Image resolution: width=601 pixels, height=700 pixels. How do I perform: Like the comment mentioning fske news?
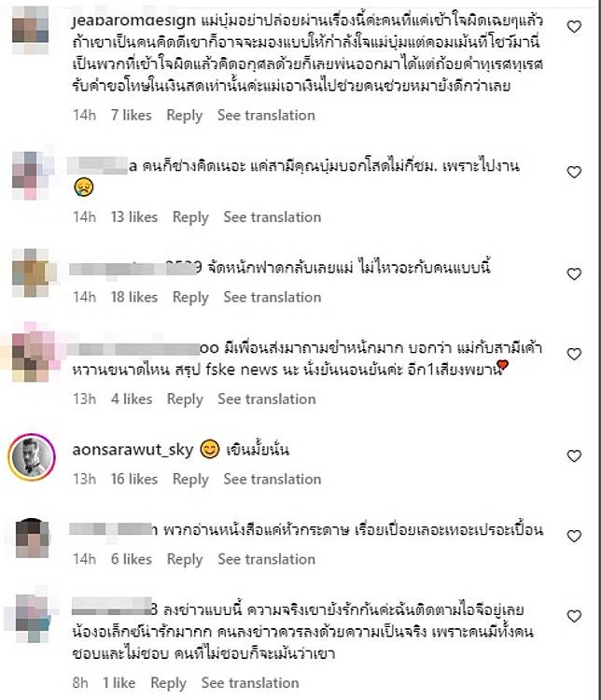[574, 354]
